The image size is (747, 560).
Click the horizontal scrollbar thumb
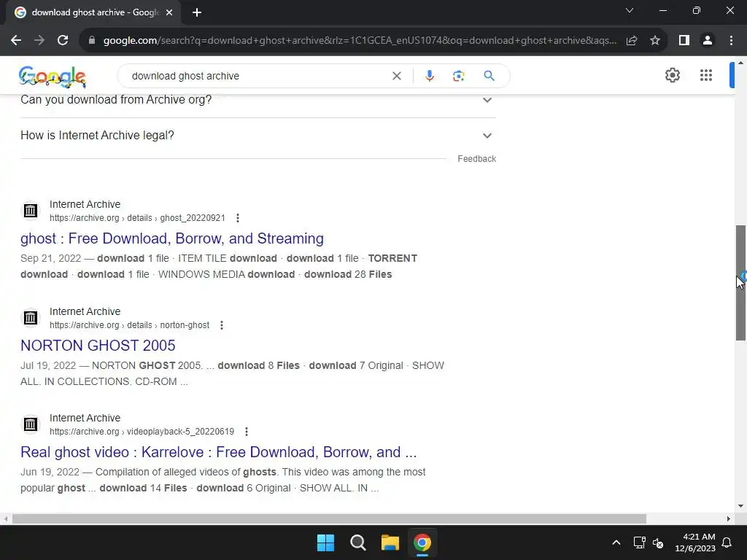(x=329, y=518)
